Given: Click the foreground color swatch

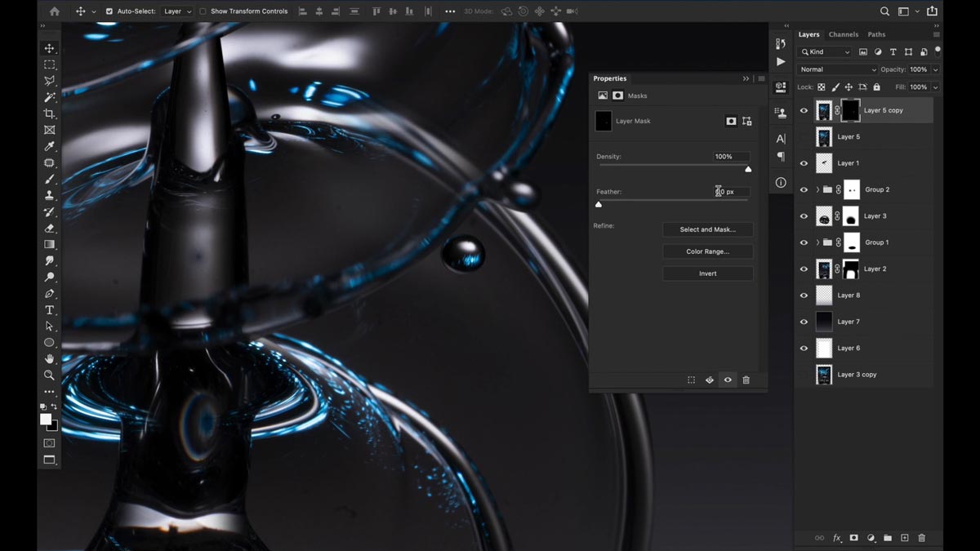Looking at the screenshot, I should click(x=46, y=419).
